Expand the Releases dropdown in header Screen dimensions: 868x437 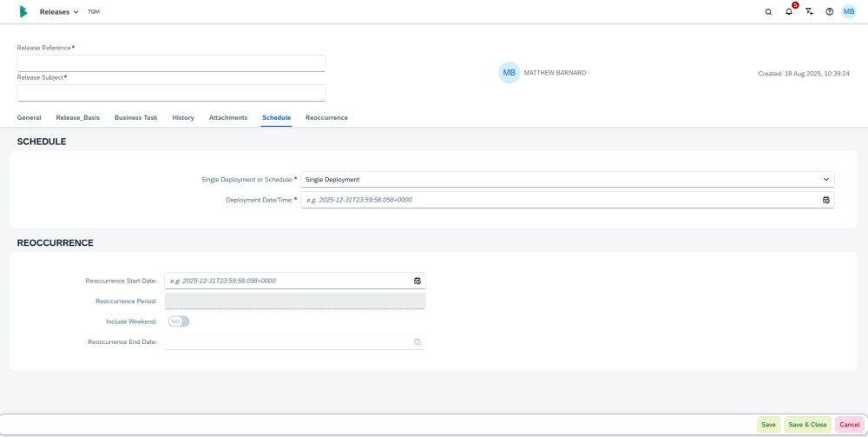pyautogui.click(x=59, y=11)
